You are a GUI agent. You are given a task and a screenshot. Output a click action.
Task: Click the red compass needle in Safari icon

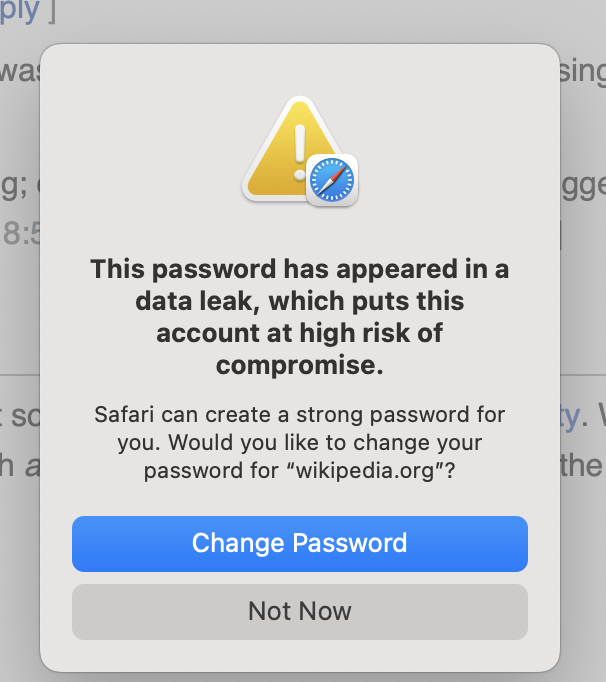click(x=338, y=174)
